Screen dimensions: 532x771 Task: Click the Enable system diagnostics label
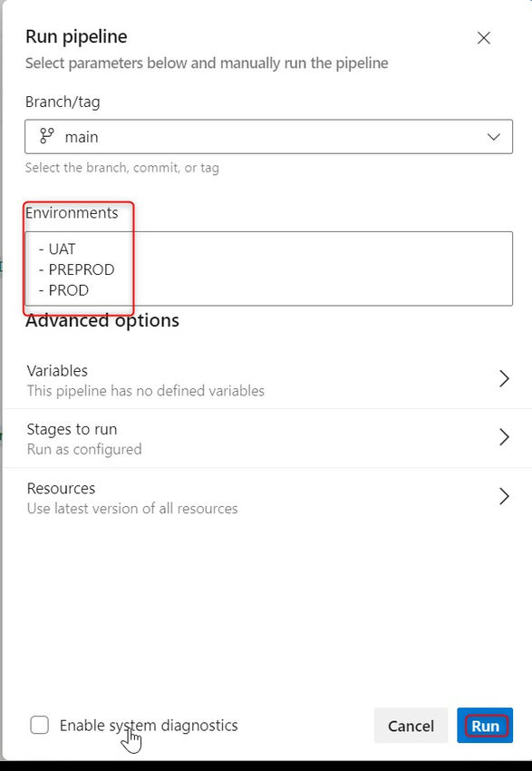pos(149,726)
